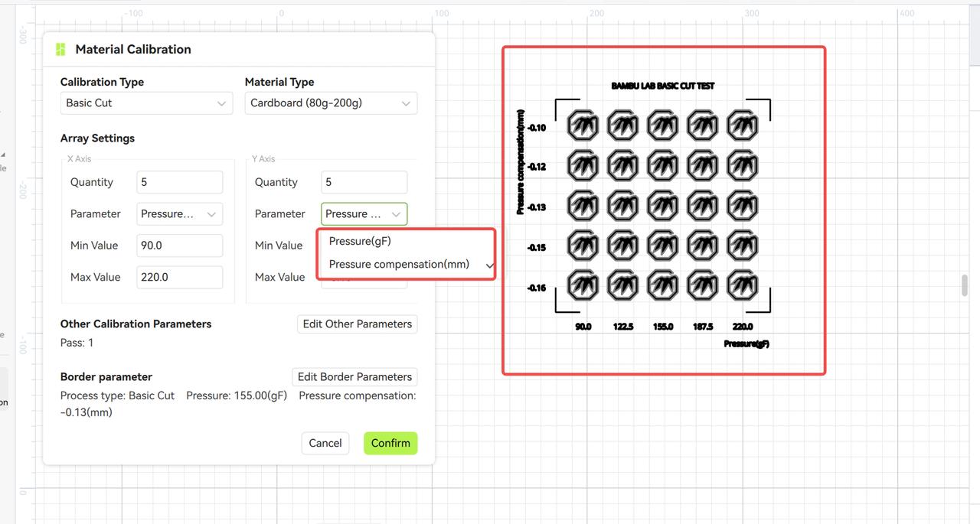Click the test pattern at -0.16 and 220.0

pyautogui.click(x=742, y=285)
